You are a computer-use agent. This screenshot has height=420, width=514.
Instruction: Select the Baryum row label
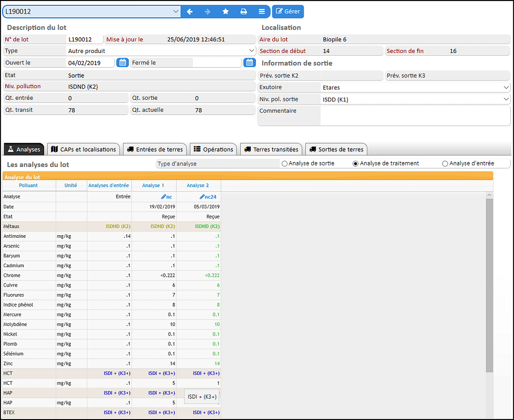[x=12, y=256]
